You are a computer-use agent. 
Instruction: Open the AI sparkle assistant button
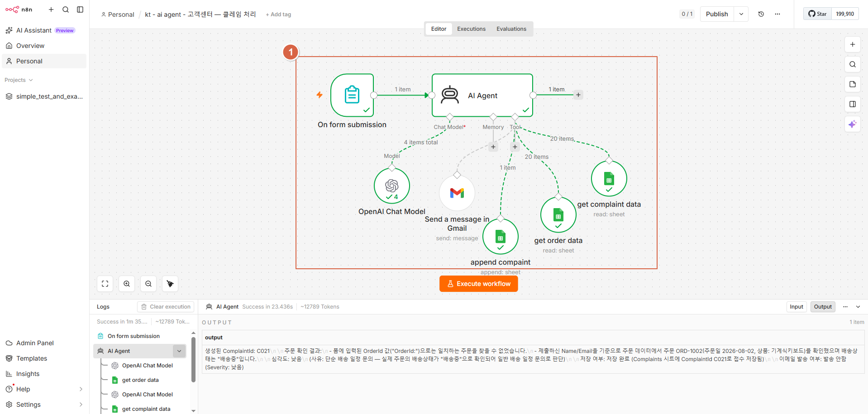pyautogui.click(x=853, y=124)
